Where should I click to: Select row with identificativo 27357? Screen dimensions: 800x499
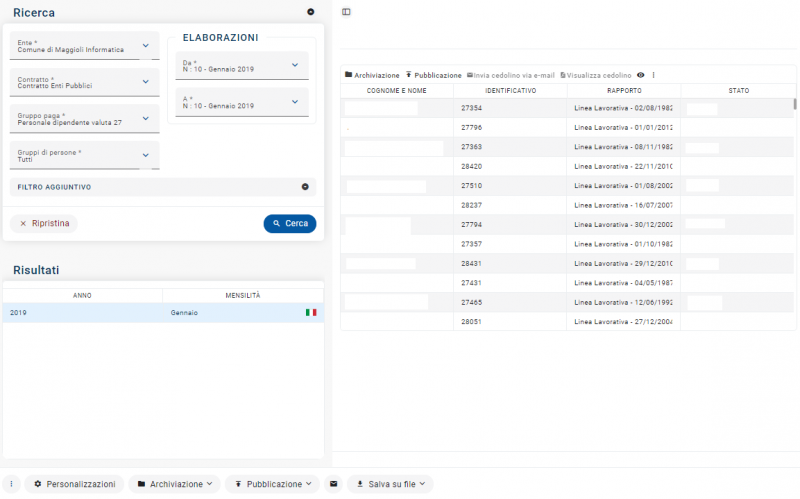pyautogui.click(x=567, y=244)
